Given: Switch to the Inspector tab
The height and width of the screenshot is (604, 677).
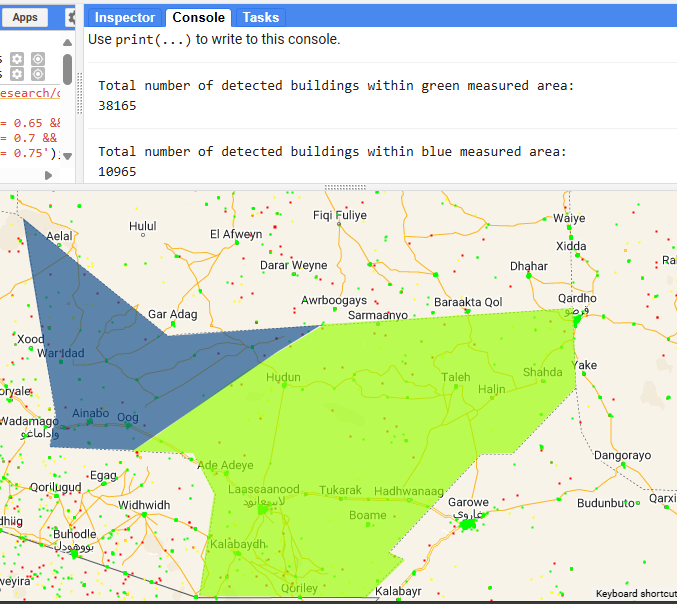Looking at the screenshot, I should tap(125, 17).
